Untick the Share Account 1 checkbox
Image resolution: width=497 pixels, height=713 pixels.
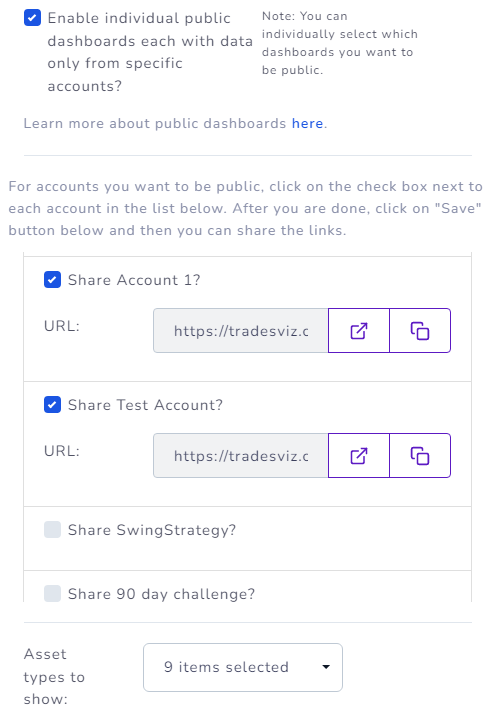pyautogui.click(x=52, y=280)
